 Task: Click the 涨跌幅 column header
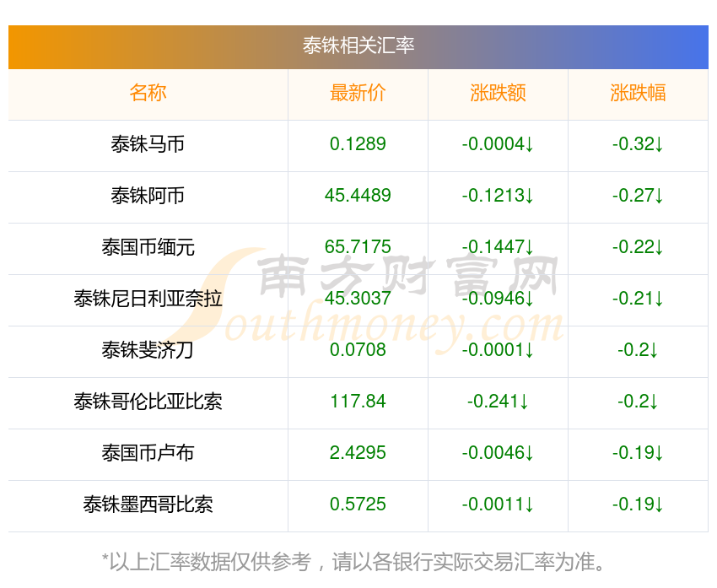(638, 93)
